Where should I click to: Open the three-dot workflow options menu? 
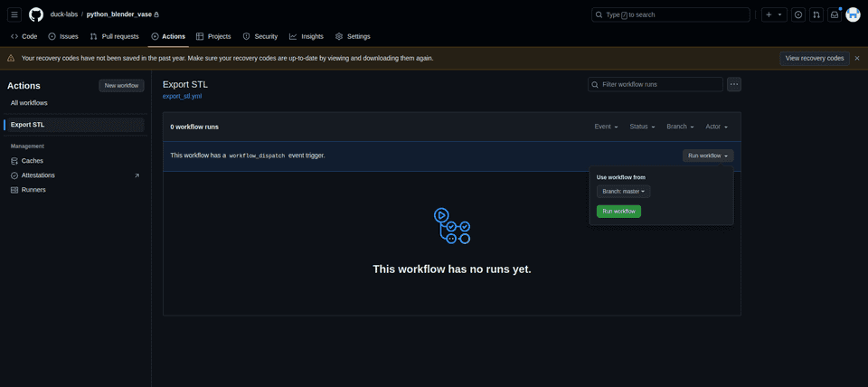734,84
